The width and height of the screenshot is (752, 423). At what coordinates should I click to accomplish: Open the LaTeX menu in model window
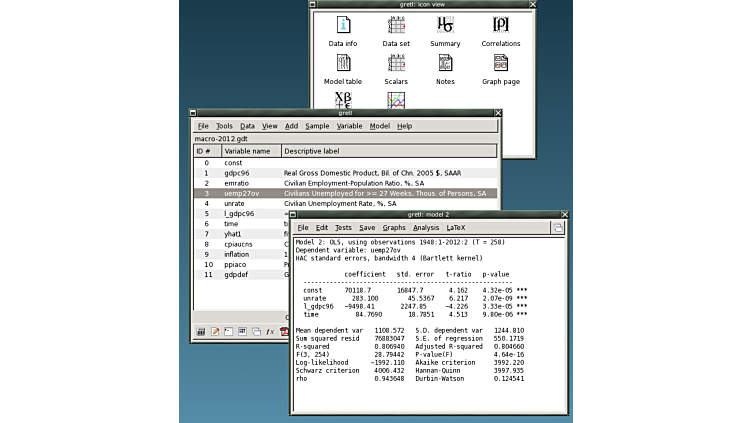[456, 228]
